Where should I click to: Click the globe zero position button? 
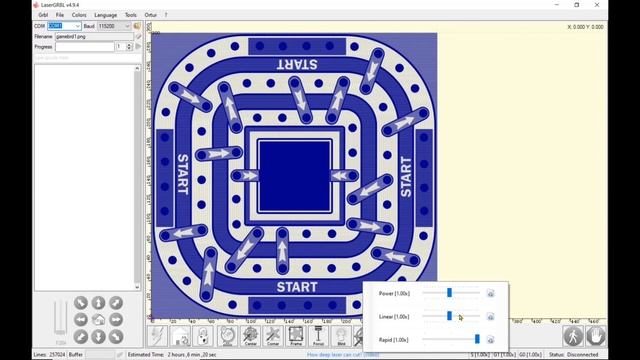[227, 336]
